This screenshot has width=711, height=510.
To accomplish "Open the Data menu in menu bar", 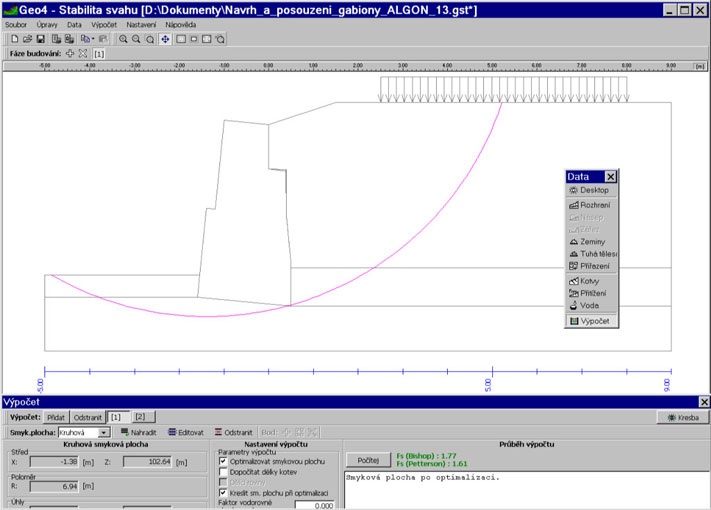I will click(74, 24).
